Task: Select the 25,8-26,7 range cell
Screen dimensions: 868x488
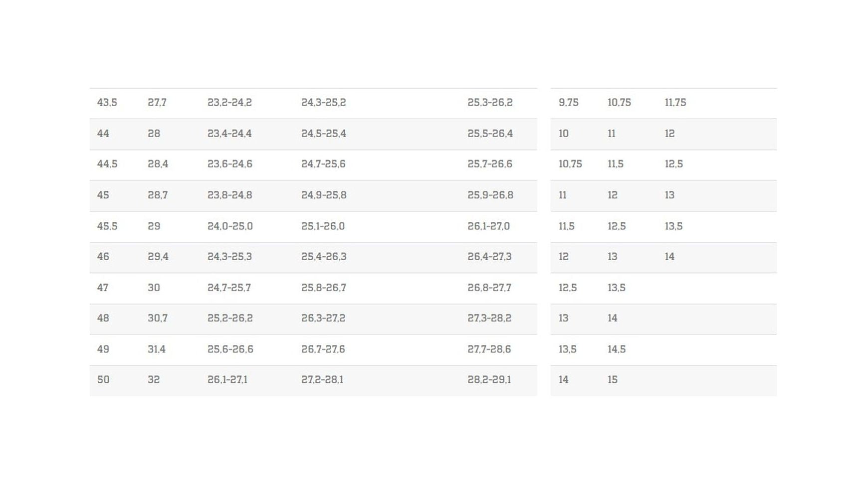Action: tap(323, 288)
